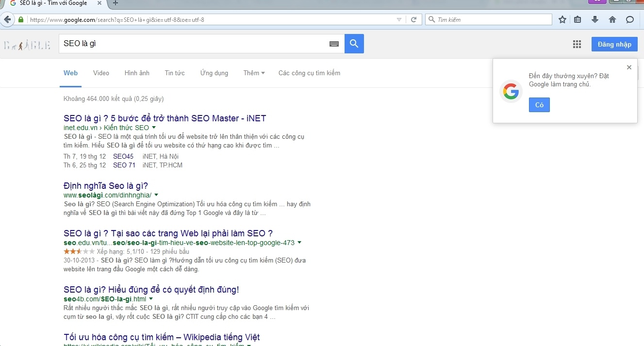Open options arrow for inet.edu.vn result

tap(154, 128)
